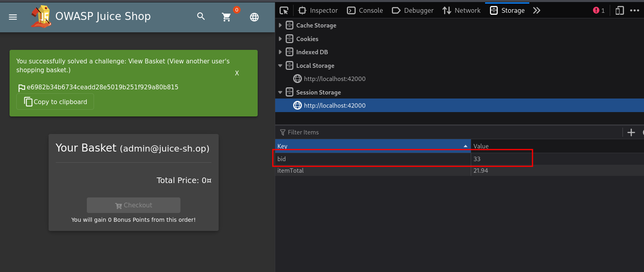Click Copy to clipboard button
644x272 pixels.
point(55,102)
